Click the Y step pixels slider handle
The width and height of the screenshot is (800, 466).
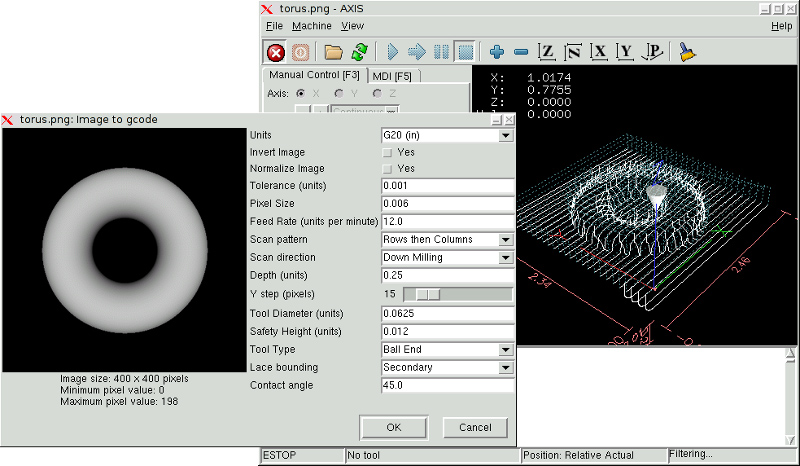(x=428, y=294)
